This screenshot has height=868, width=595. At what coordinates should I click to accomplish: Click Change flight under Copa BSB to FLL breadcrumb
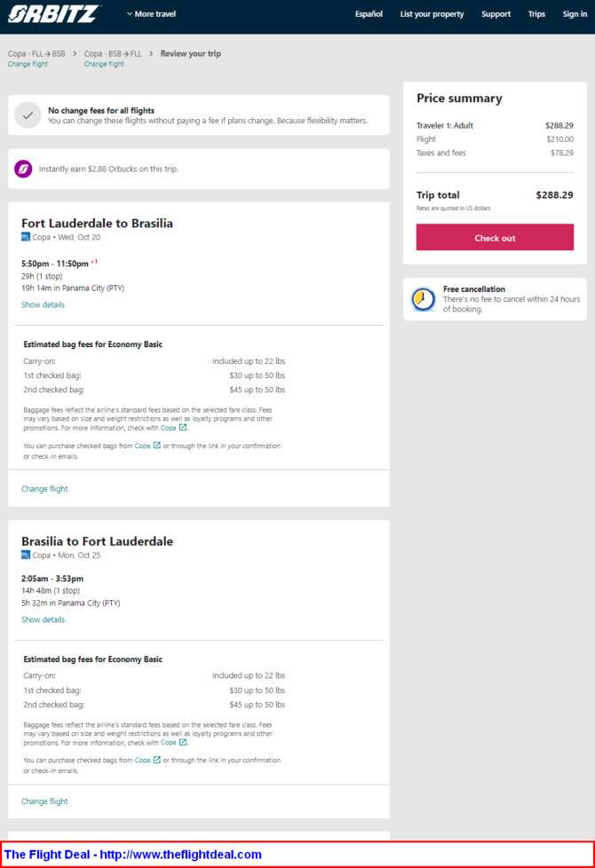104,64
